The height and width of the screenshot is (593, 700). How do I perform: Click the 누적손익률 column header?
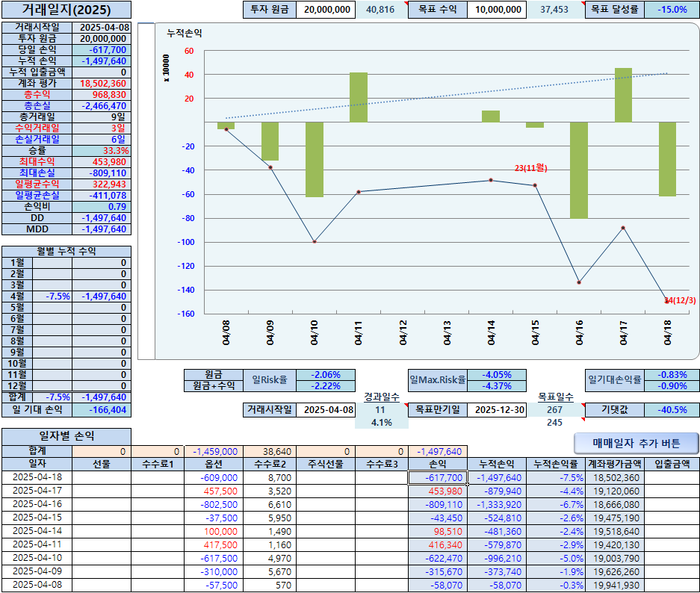[555, 464]
